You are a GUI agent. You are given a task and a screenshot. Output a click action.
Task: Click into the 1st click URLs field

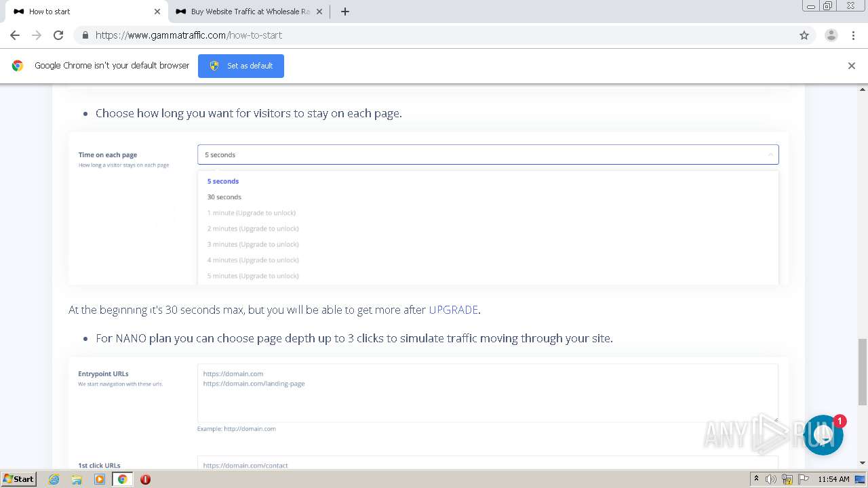pos(488,463)
